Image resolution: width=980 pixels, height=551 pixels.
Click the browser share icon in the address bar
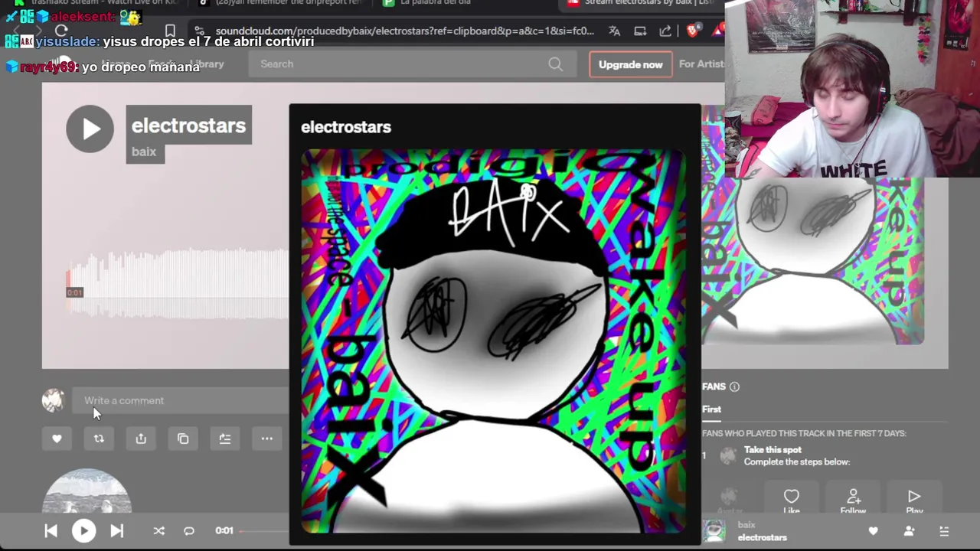665,31
